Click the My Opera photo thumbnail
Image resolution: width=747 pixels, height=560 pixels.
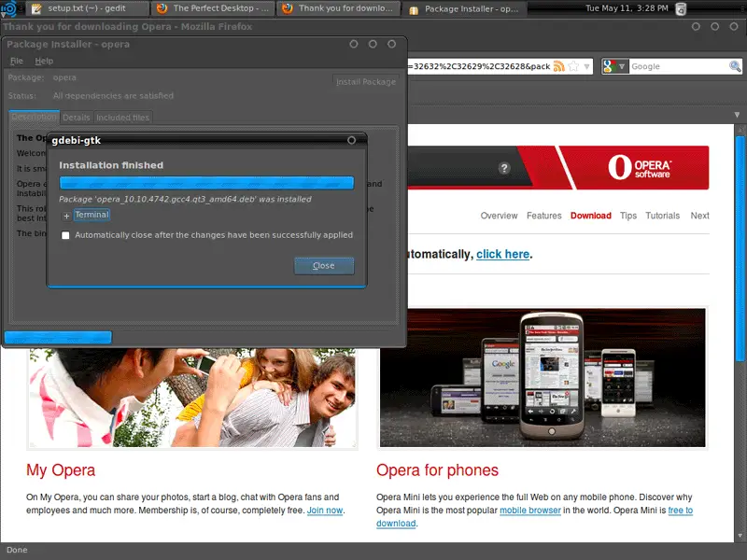pyautogui.click(x=192, y=399)
